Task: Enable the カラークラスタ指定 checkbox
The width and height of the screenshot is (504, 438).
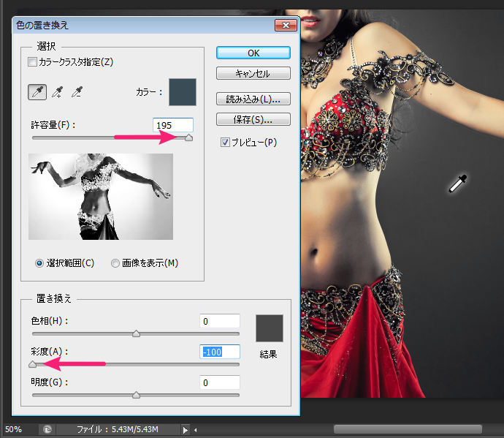Action: 31,62
